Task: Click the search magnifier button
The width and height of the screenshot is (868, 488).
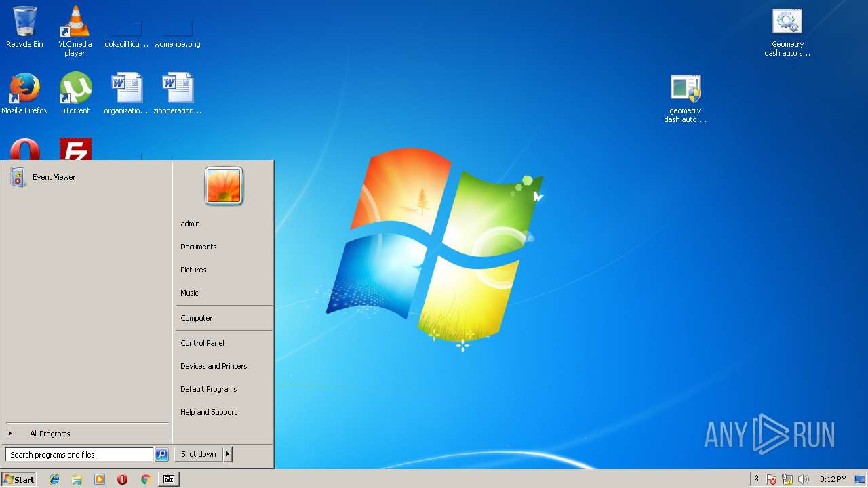Action: coord(161,455)
